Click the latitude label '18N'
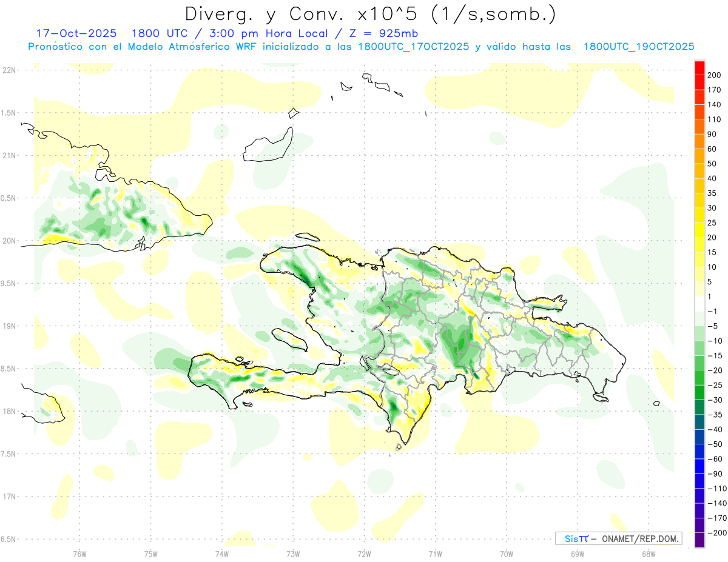Screen dimensions: 728x562 (8, 411)
